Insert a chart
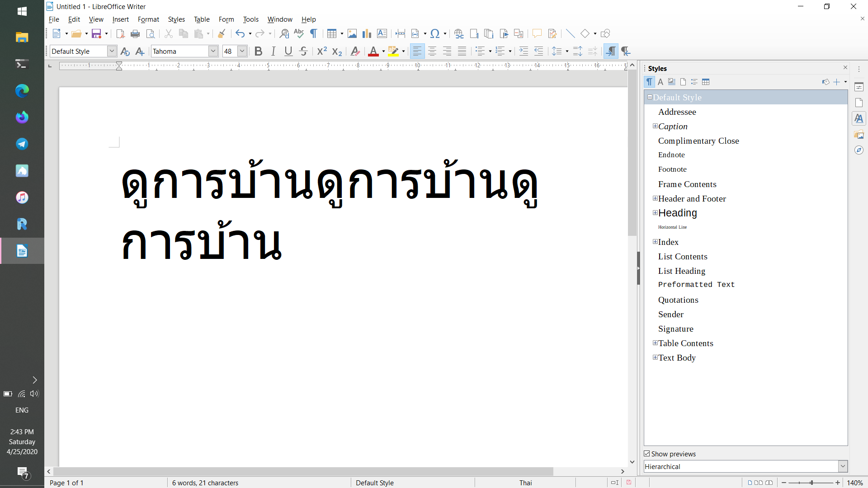Screen dimensions: 868x488 (x=367, y=33)
